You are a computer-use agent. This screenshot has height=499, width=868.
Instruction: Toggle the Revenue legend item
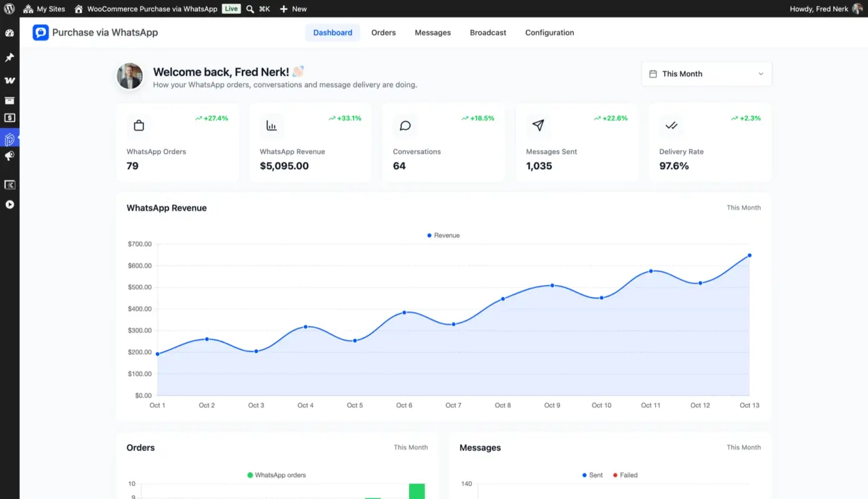[443, 235]
